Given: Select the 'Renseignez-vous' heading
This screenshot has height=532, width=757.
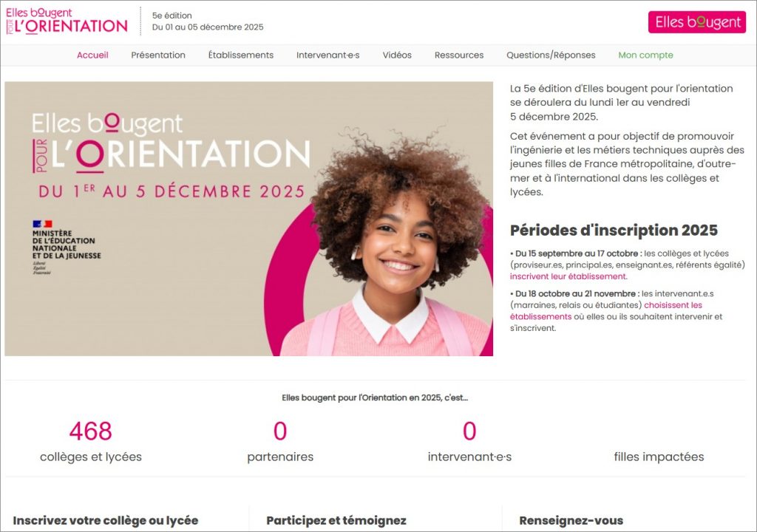Looking at the screenshot, I should point(571,520).
